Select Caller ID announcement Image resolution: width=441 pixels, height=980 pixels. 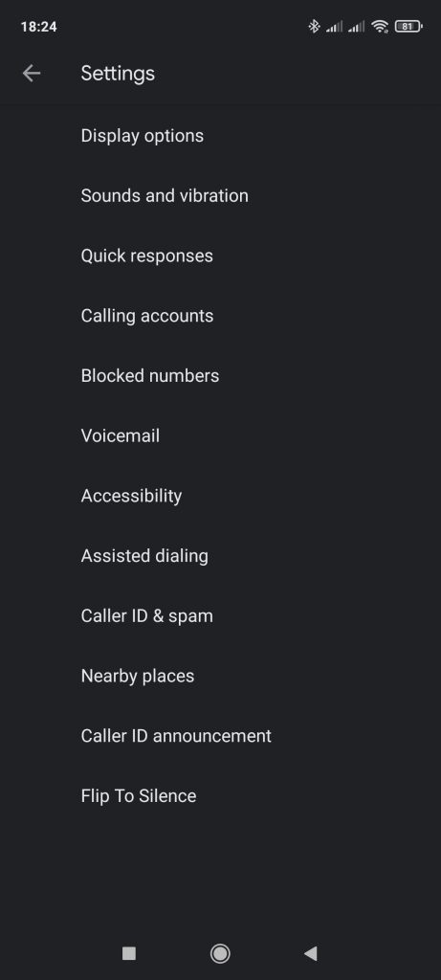tap(220, 736)
